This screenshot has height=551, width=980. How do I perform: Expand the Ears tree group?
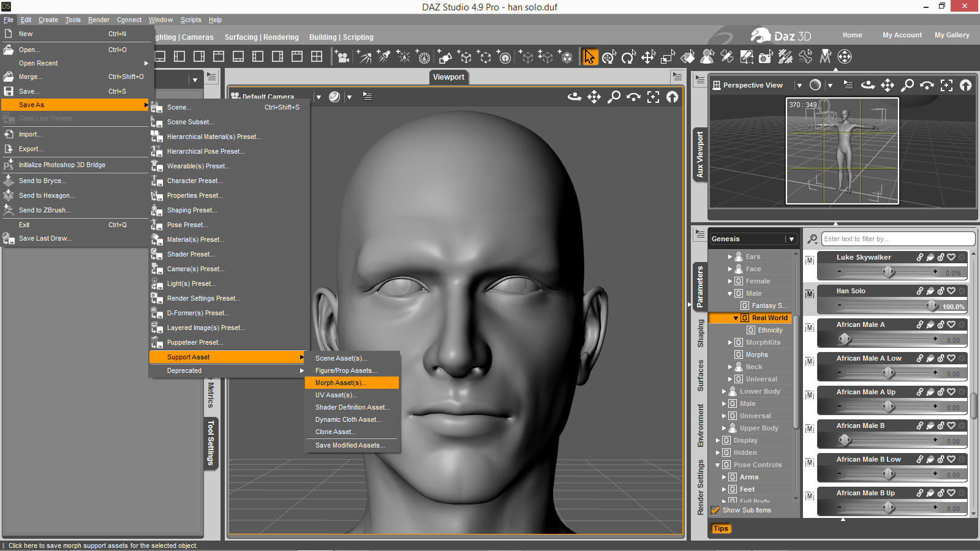(x=730, y=257)
